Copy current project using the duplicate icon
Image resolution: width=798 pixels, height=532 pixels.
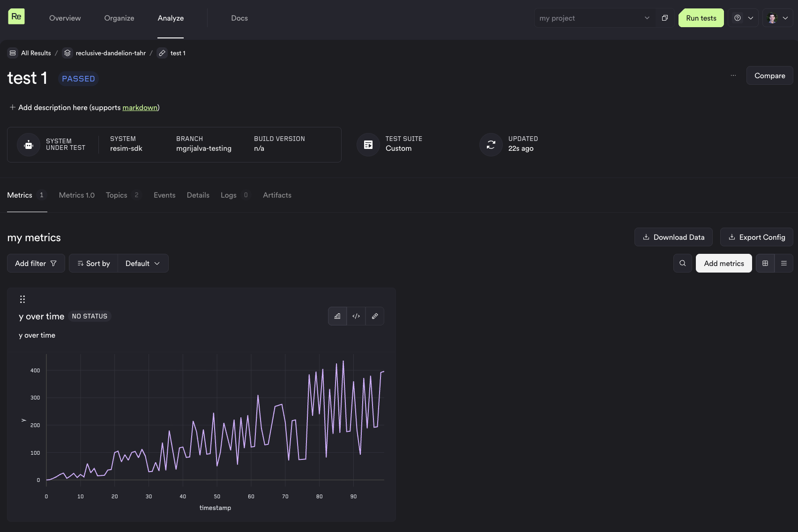click(664, 18)
